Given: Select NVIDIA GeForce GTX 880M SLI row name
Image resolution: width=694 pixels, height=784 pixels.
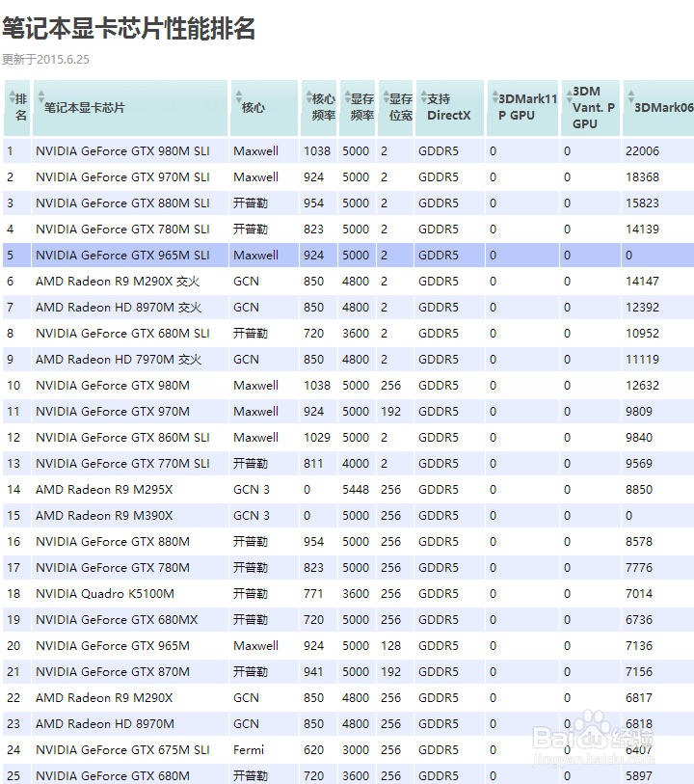Looking at the screenshot, I should pyautogui.click(x=122, y=203).
